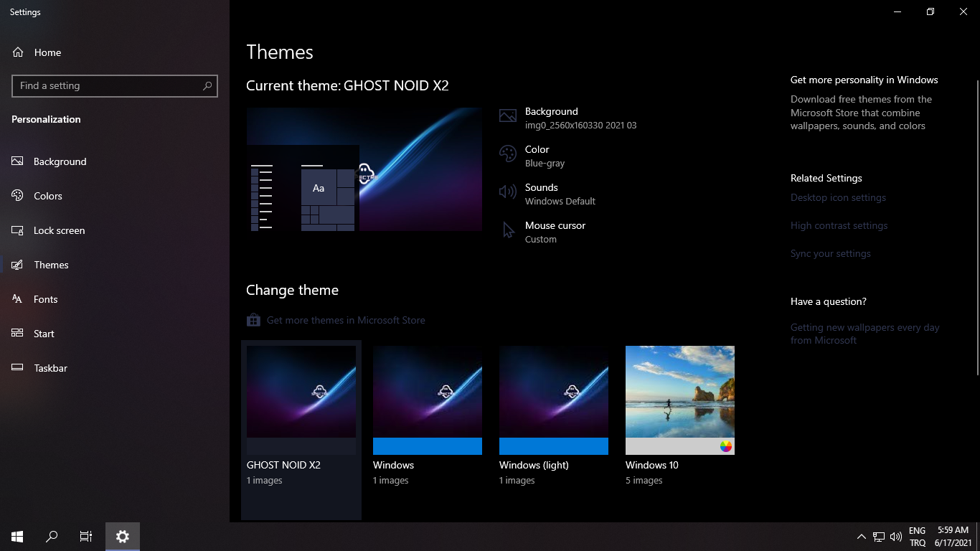The width and height of the screenshot is (980, 551).
Task: Open the Background personalization page
Action: 115,161
